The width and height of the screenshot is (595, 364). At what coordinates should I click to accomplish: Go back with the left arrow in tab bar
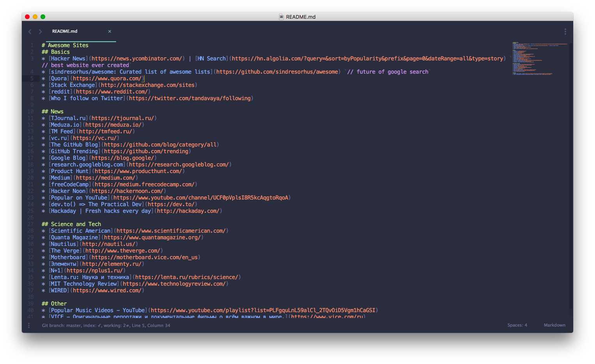(30, 32)
